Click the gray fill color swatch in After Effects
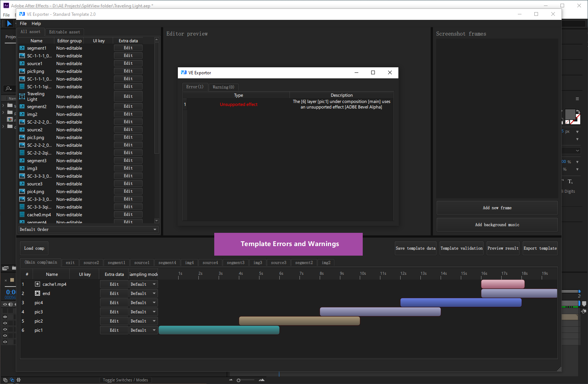Screen dimensions: 588x384 [570, 114]
